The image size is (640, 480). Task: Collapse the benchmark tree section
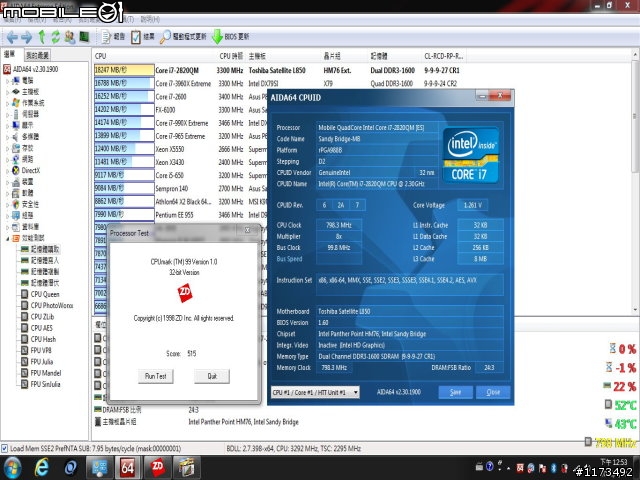(x=6, y=236)
